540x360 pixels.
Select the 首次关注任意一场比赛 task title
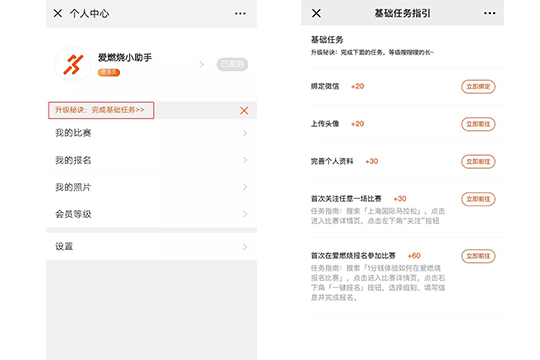click(x=346, y=199)
